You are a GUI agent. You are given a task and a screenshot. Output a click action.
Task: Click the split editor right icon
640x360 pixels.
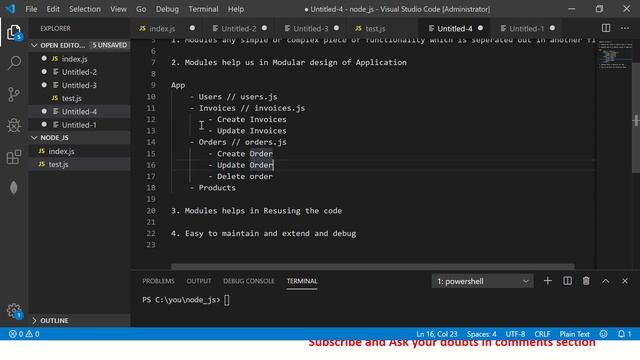(606, 28)
